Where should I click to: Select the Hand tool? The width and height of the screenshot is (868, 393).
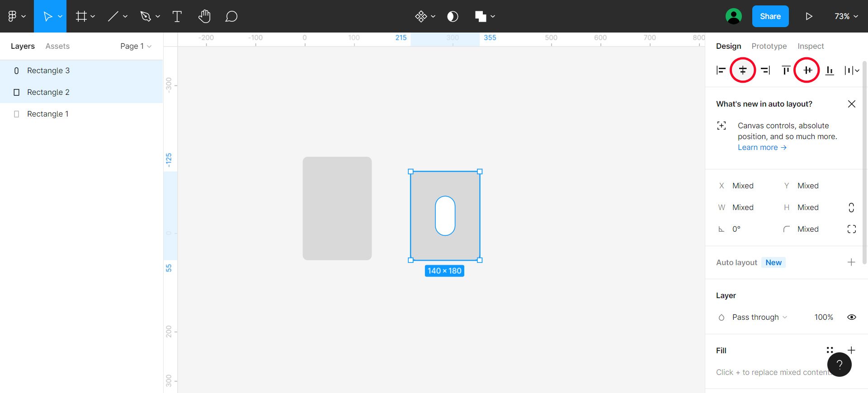tap(204, 17)
